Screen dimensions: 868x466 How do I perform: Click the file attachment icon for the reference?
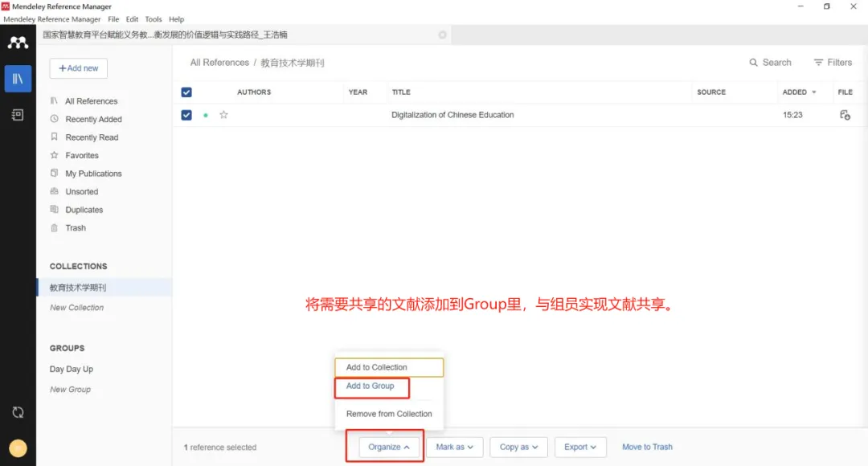(x=845, y=115)
